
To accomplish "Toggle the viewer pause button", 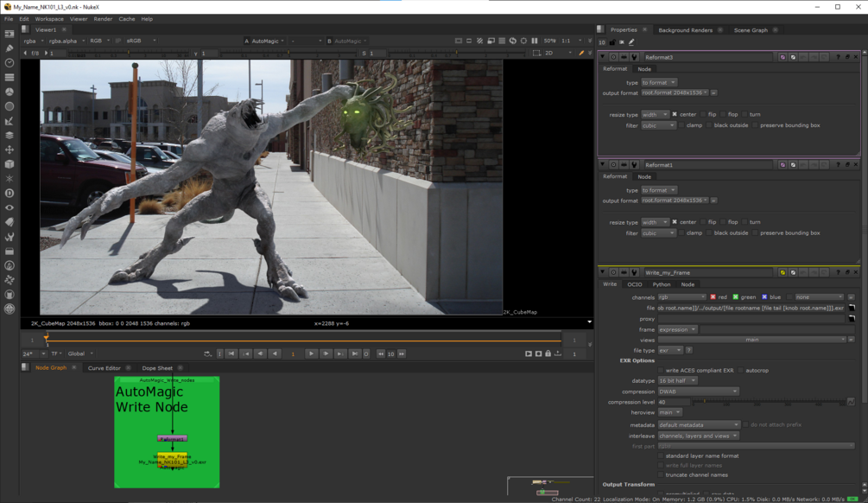I will pyautogui.click(x=535, y=41).
